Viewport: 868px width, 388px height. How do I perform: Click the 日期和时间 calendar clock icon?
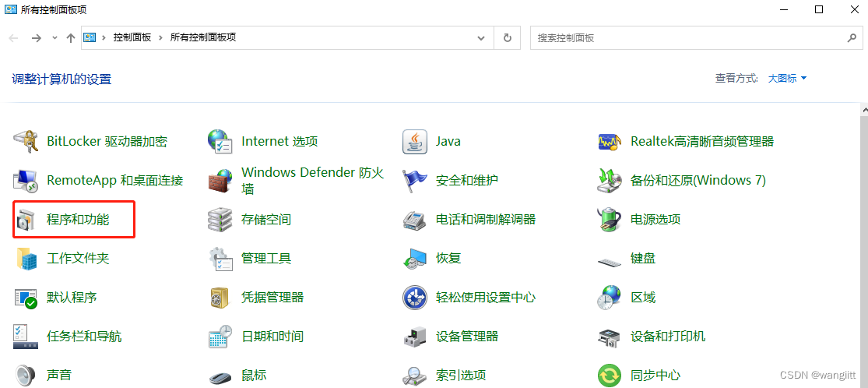coord(220,337)
